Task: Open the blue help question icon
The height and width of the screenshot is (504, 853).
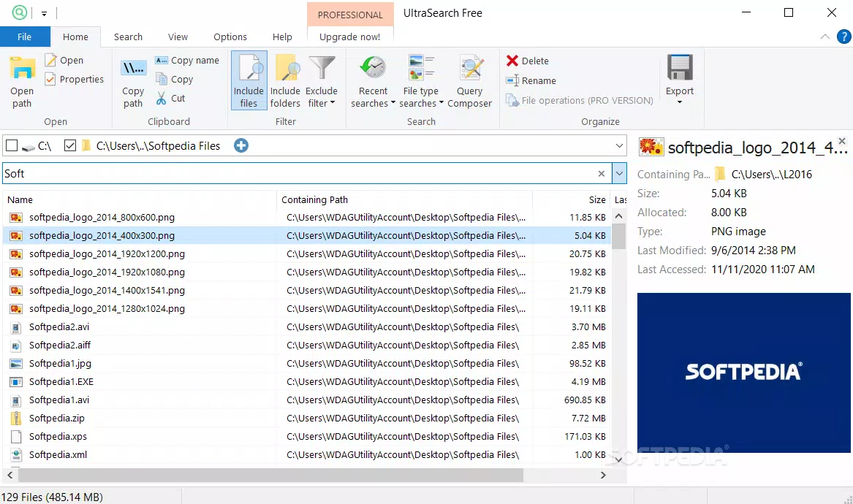Action: click(x=843, y=37)
